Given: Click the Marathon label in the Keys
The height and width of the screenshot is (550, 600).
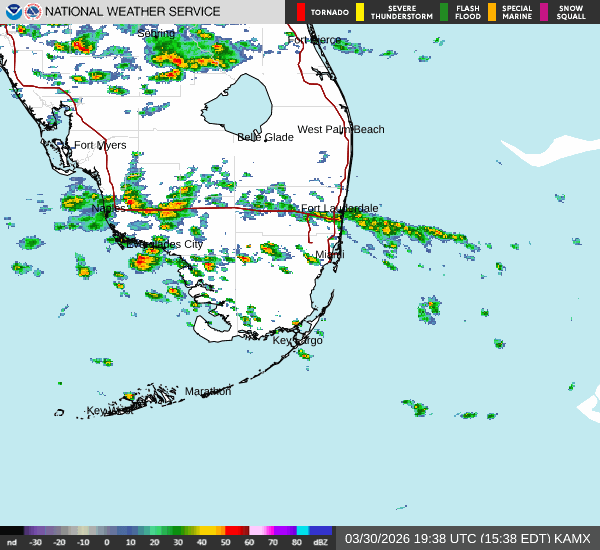Looking at the screenshot, I should [208, 391].
